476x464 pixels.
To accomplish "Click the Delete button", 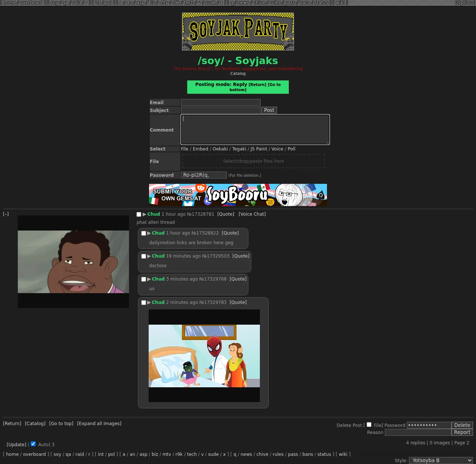I will 462,425.
